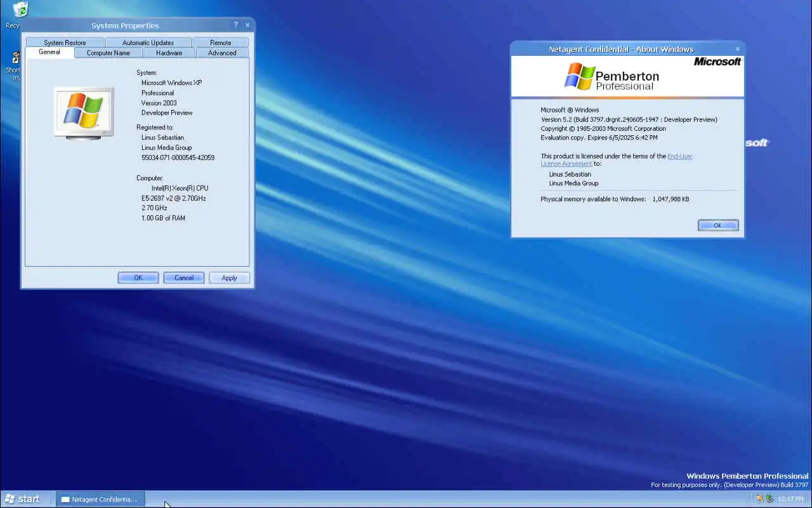The height and width of the screenshot is (508, 812).
Task: Click the physical memory value 1,047,988 KB
Action: click(x=671, y=199)
